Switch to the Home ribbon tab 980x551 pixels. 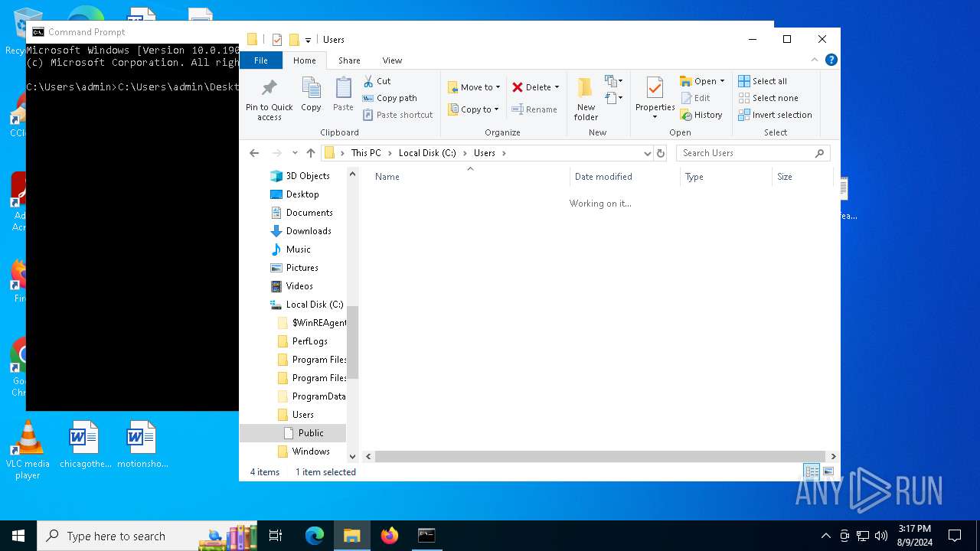(304, 60)
